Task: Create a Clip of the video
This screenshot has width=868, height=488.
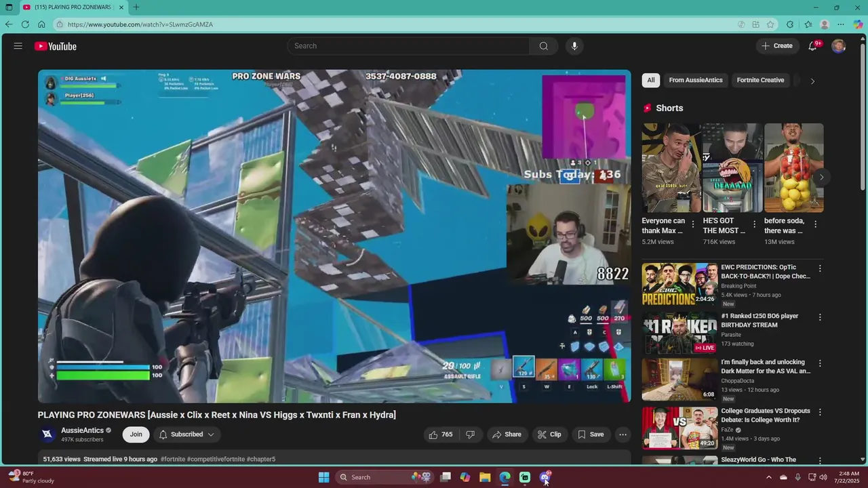Action: point(549,434)
